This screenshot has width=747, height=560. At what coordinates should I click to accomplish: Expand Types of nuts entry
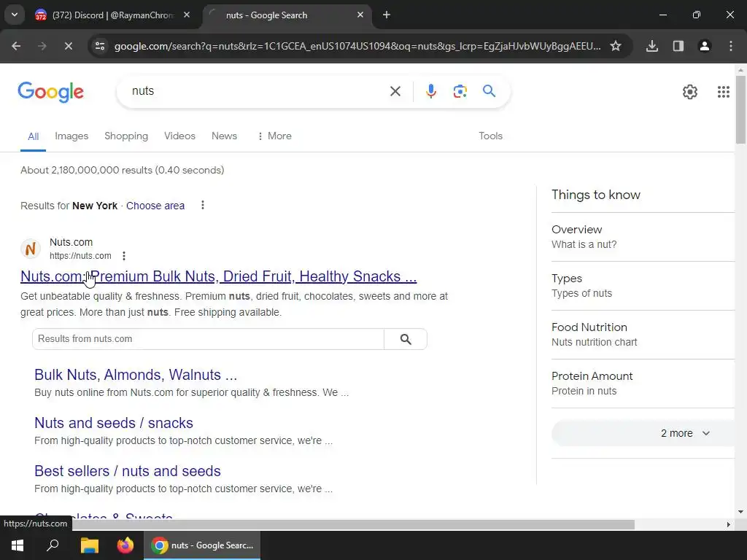[643, 286]
